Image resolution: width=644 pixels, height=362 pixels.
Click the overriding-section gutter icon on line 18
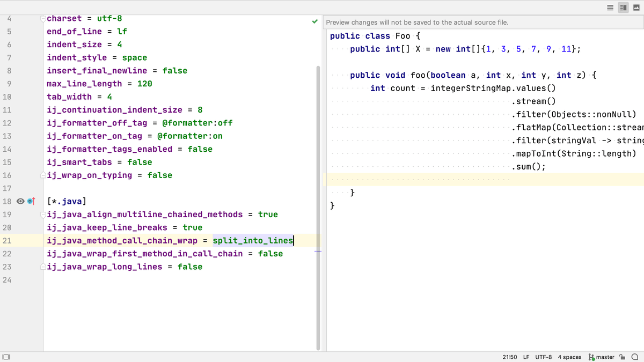coord(31,202)
